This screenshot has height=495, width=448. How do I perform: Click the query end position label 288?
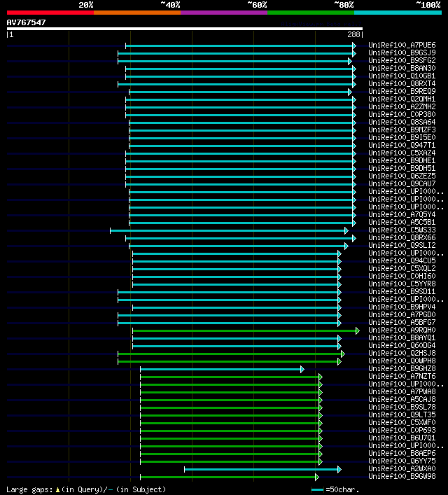click(x=354, y=35)
